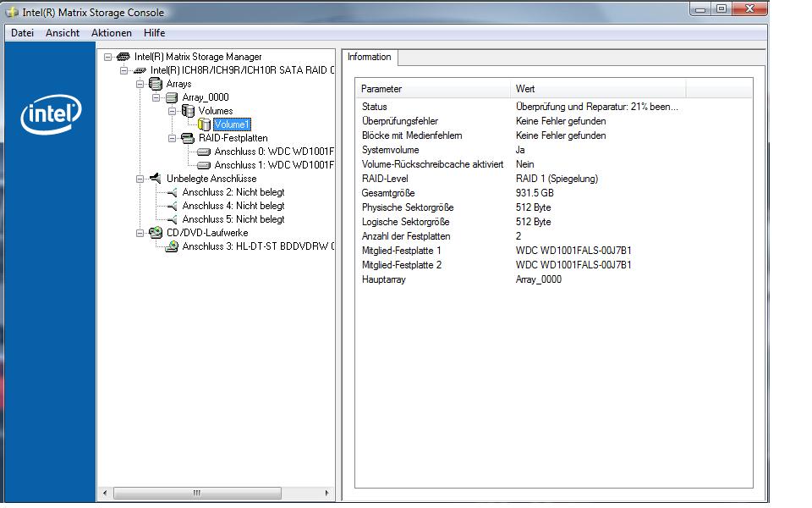Select Anschluss 0: WDC WD1001F entry

274,152
